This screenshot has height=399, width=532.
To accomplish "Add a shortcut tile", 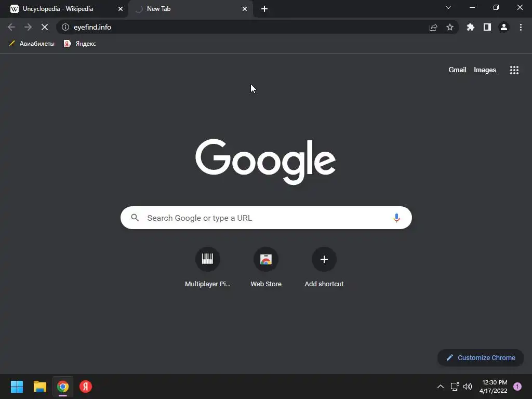I will (324, 268).
